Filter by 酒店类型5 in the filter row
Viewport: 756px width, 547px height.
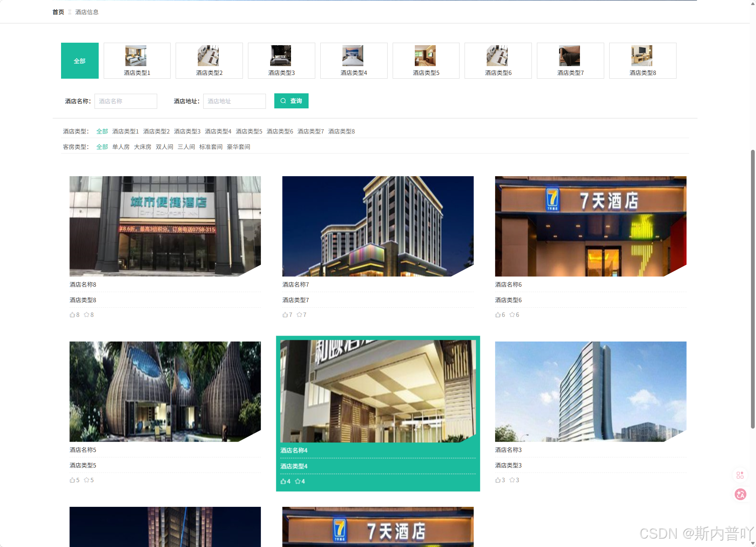[249, 131]
